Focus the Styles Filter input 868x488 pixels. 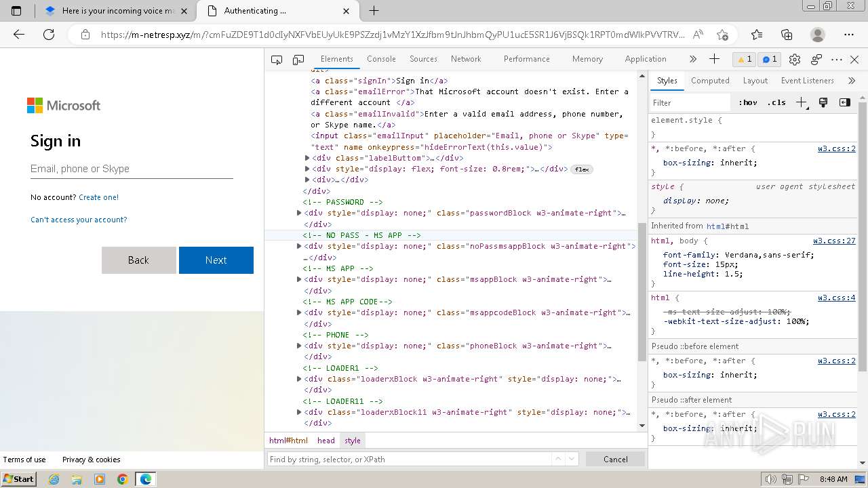pos(690,103)
